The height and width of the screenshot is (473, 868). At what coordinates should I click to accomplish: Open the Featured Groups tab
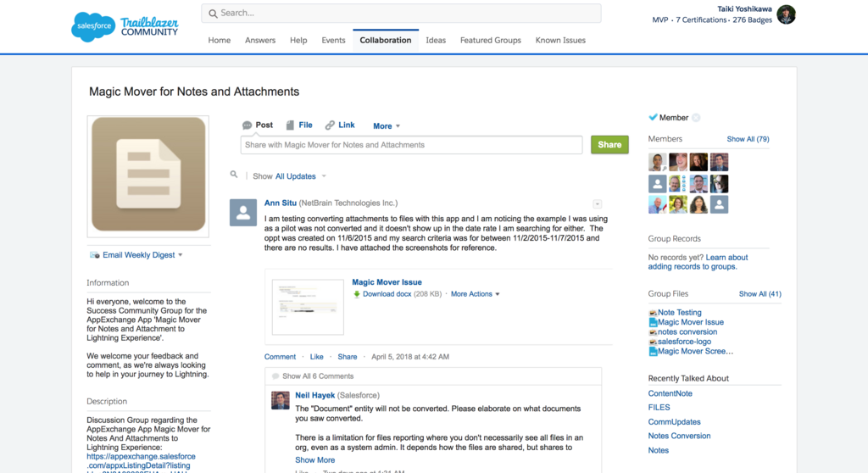491,41
